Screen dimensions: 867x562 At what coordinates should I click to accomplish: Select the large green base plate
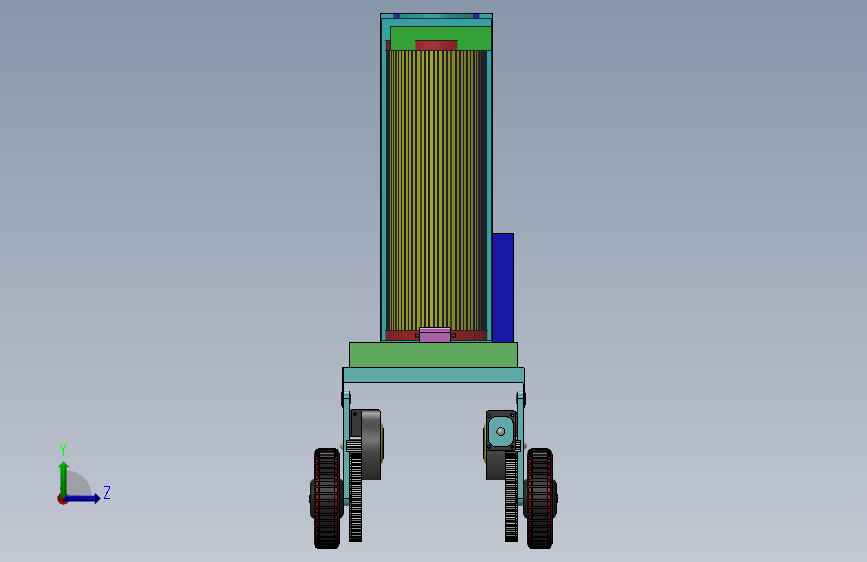tap(434, 355)
